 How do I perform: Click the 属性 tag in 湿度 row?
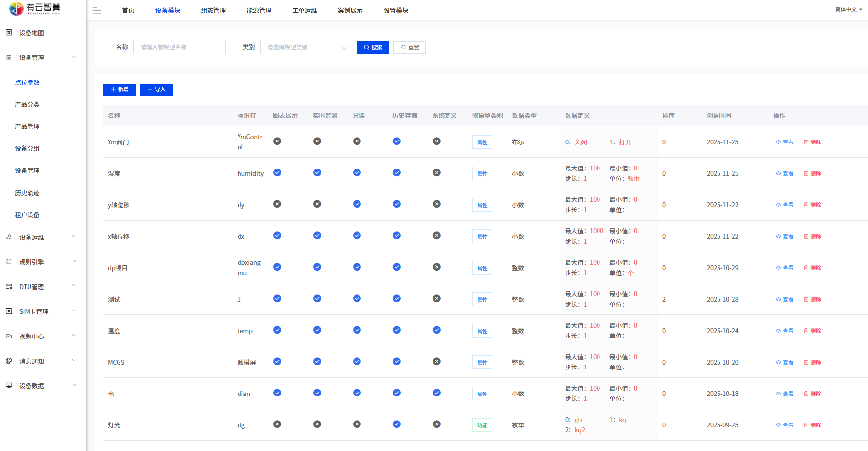click(482, 174)
